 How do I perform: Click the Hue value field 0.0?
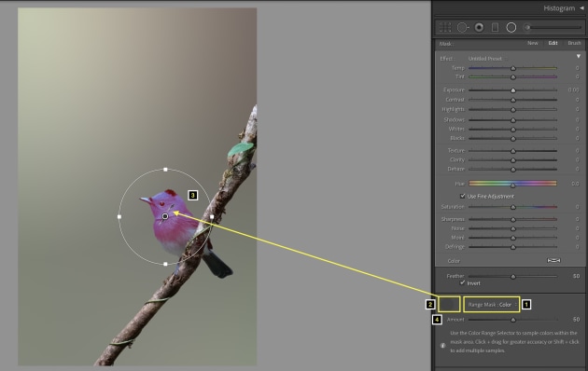[x=575, y=184]
